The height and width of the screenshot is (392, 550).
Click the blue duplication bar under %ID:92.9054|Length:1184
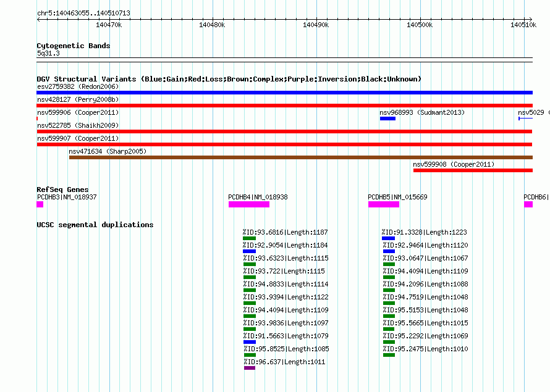coord(249,251)
